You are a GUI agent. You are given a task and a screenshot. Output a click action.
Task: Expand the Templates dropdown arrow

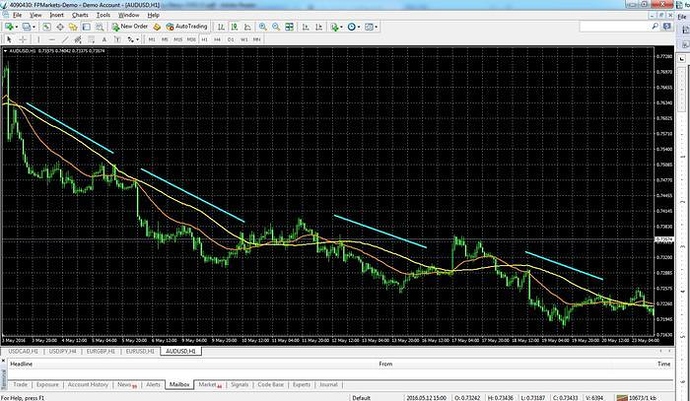point(376,27)
